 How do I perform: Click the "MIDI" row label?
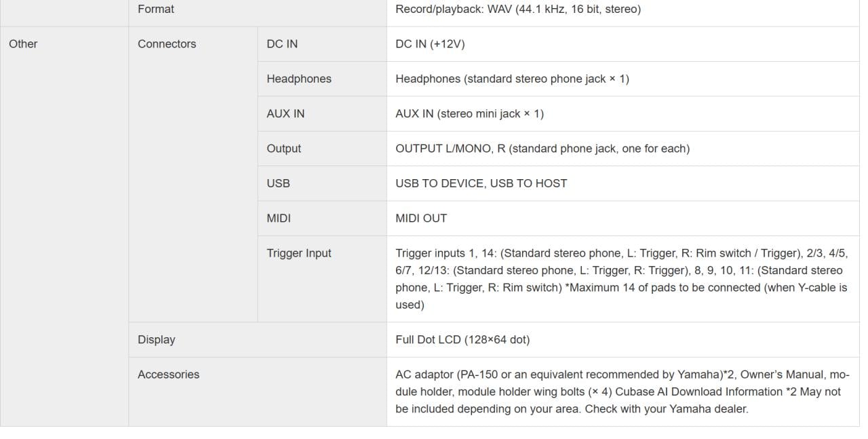click(279, 218)
